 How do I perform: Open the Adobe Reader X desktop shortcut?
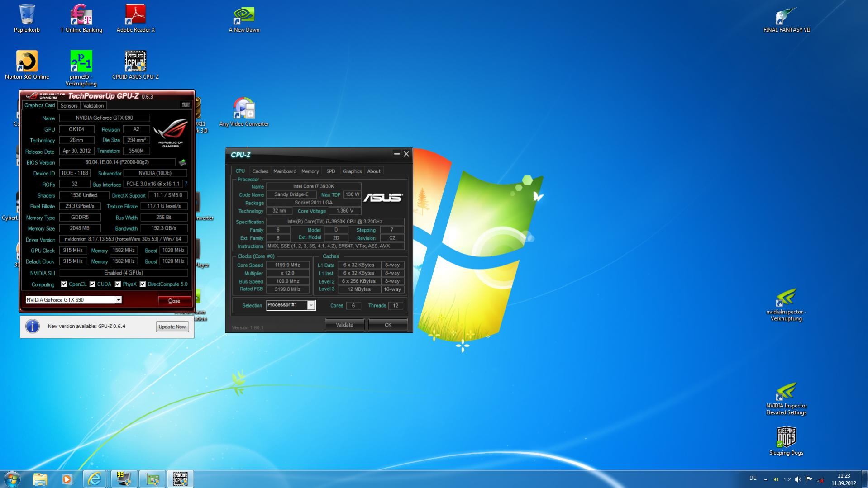pos(135,19)
